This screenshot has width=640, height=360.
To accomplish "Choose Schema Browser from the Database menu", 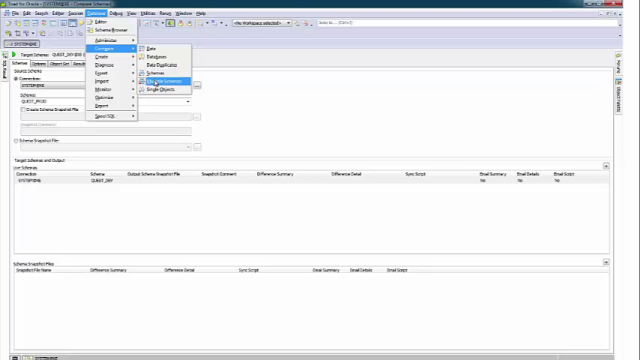I will pos(111,30).
